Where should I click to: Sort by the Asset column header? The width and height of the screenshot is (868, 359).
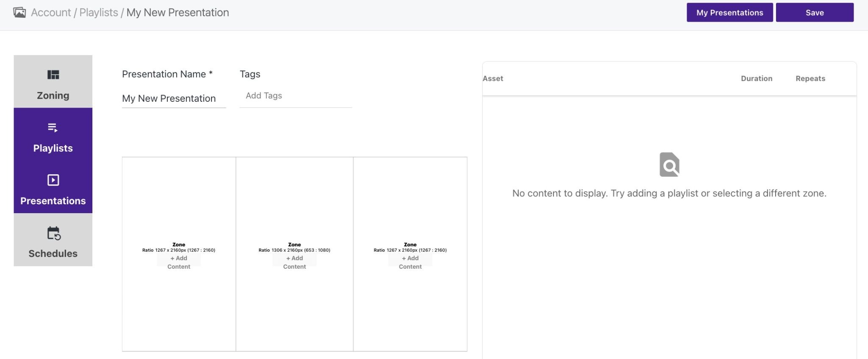click(x=493, y=78)
